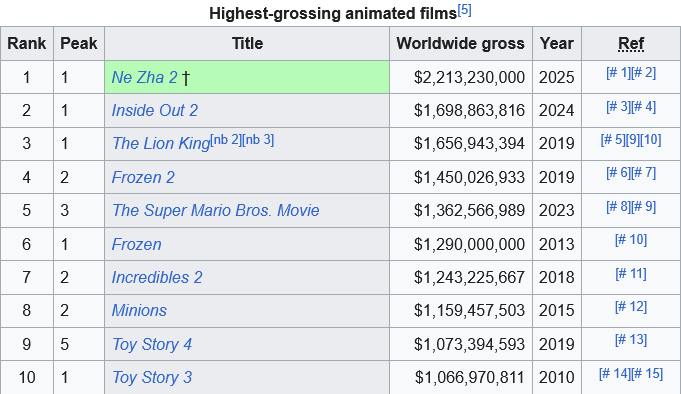This screenshot has width=681, height=394.
Task: Open reference [# 15] in Toy Story 3 row
Action: pyautogui.click(x=647, y=373)
